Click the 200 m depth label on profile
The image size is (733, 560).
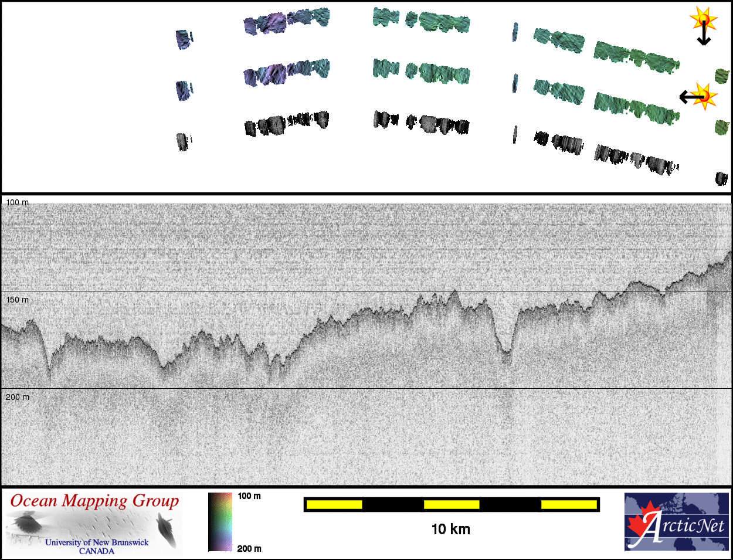(x=17, y=397)
